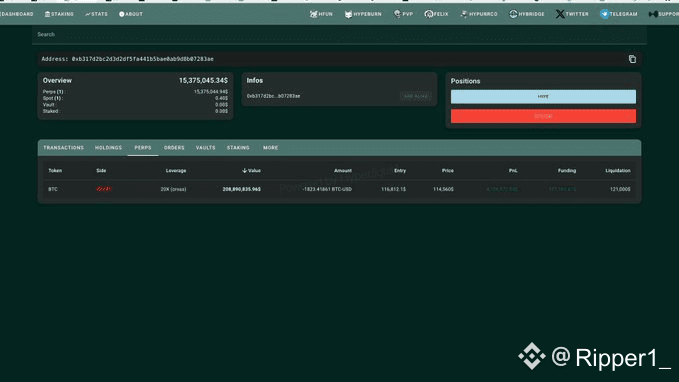Click the Telegram logo icon
Screen dimensions: 679x382
pos(605,14)
